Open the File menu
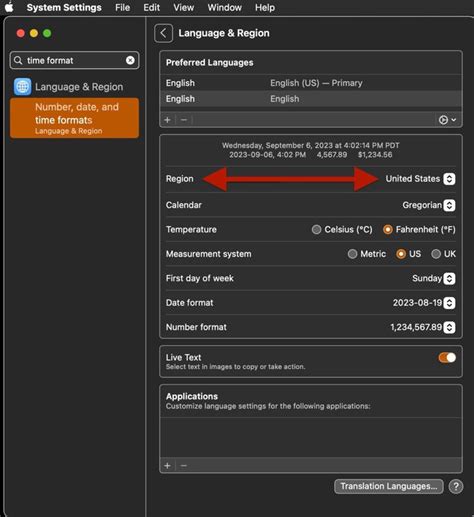The width and height of the screenshot is (474, 517). click(x=122, y=7)
